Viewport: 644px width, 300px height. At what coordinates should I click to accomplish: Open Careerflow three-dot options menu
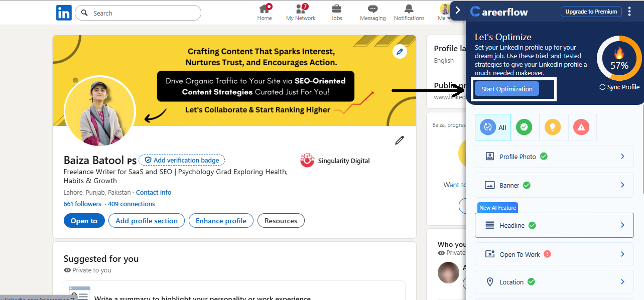(630, 12)
